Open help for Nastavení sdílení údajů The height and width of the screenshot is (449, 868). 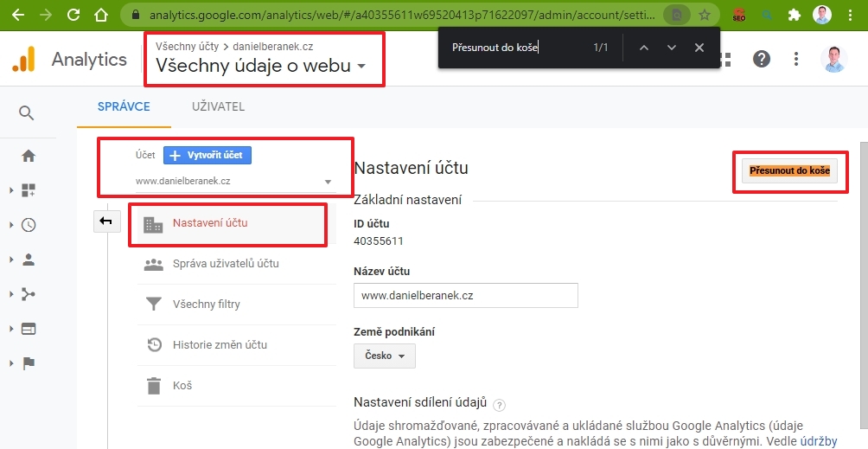499,405
